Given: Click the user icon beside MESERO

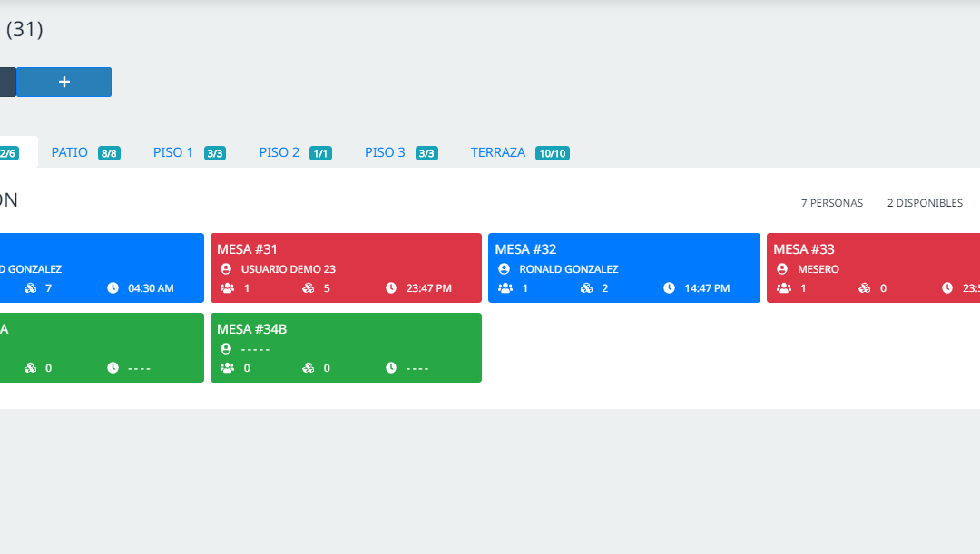Looking at the screenshot, I should [x=782, y=269].
